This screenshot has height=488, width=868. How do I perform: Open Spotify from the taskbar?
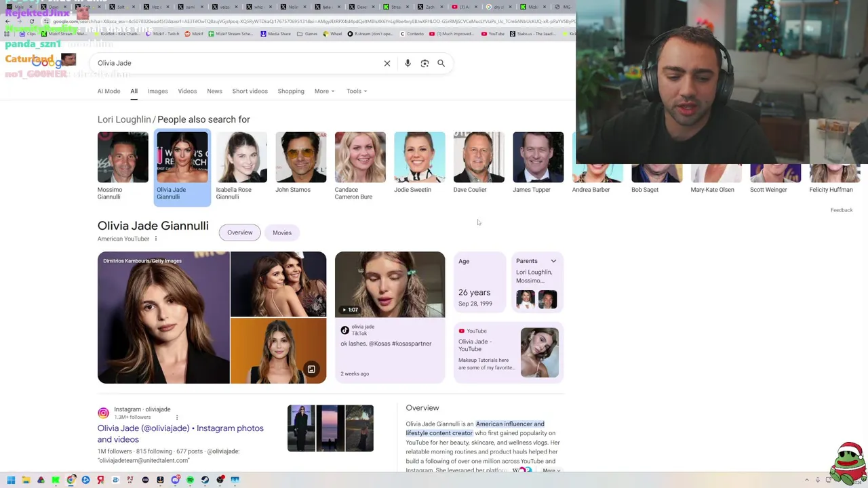click(190, 480)
